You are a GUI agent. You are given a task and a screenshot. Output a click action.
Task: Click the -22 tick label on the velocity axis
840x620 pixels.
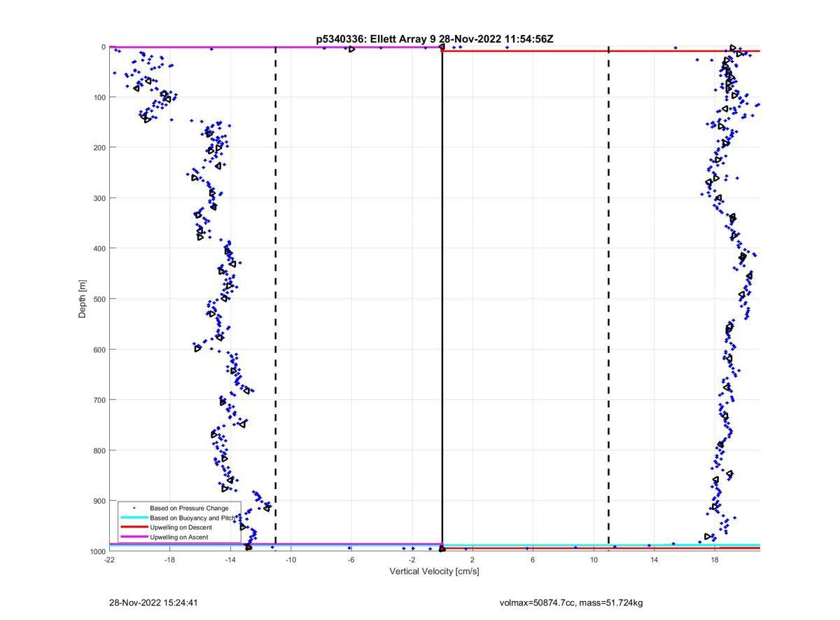(x=109, y=560)
